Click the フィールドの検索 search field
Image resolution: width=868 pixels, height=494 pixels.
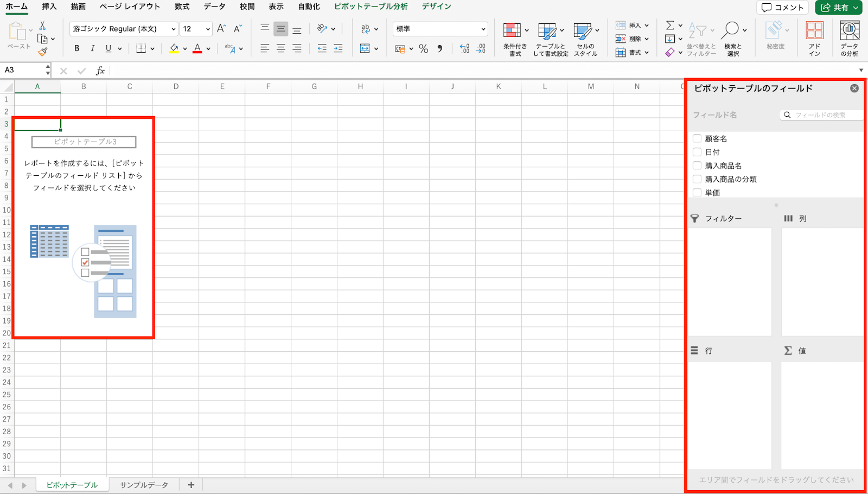821,115
